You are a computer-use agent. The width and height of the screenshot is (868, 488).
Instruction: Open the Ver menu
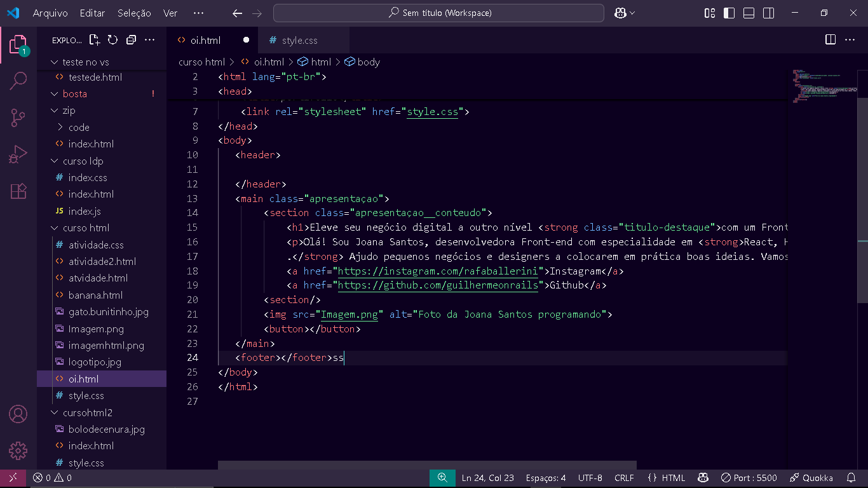pos(170,13)
